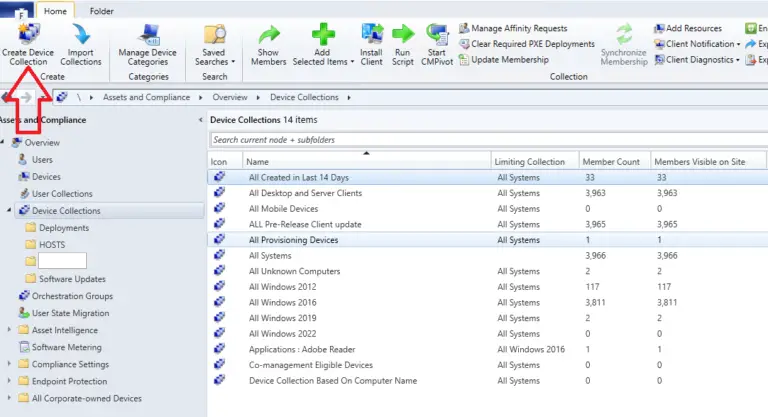This screenshot has width=768, height=417.
Task: Click the Run Script green arrow
Action: coord(402,37)
